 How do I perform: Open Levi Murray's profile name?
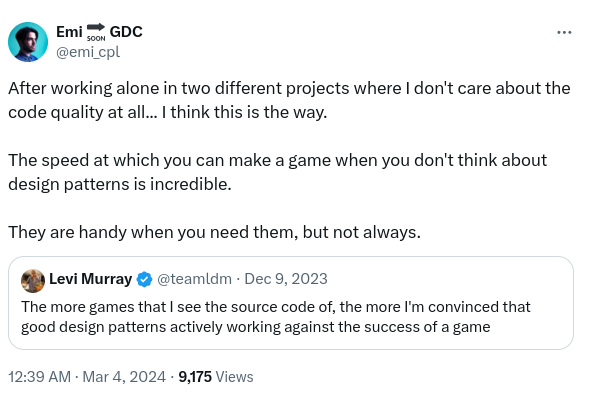(91, 279)
